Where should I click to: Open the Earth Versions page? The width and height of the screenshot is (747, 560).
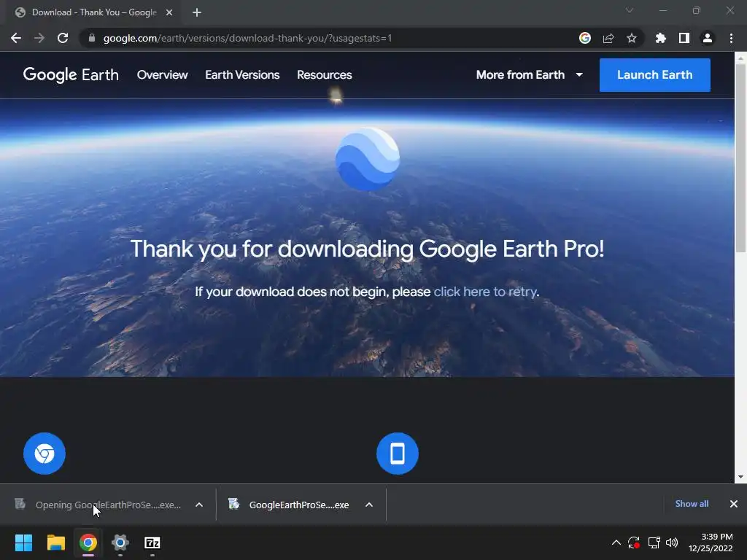pyautogui.click(x=242, y=75)
